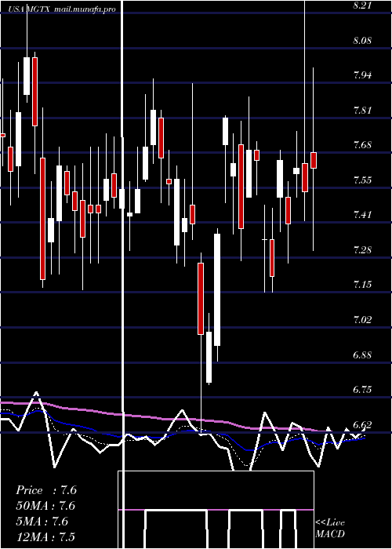The width and height of the screenshot is (392, 549).
Task: Click the '5MA : 7.6' readout
Action: 42,522
